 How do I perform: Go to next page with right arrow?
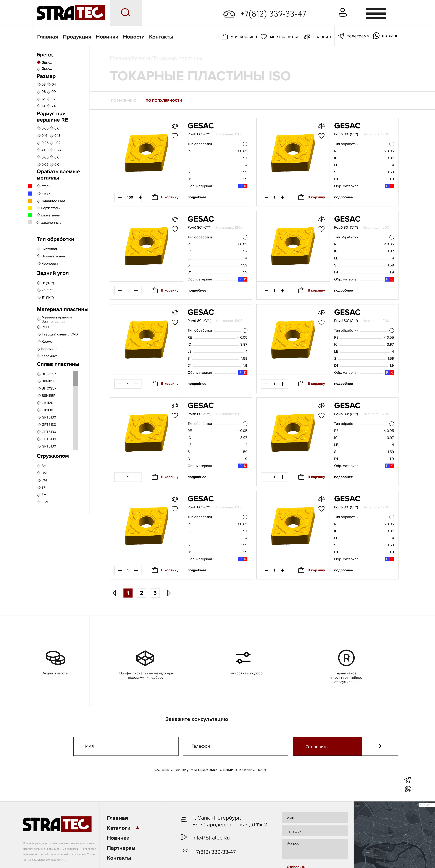169,593
